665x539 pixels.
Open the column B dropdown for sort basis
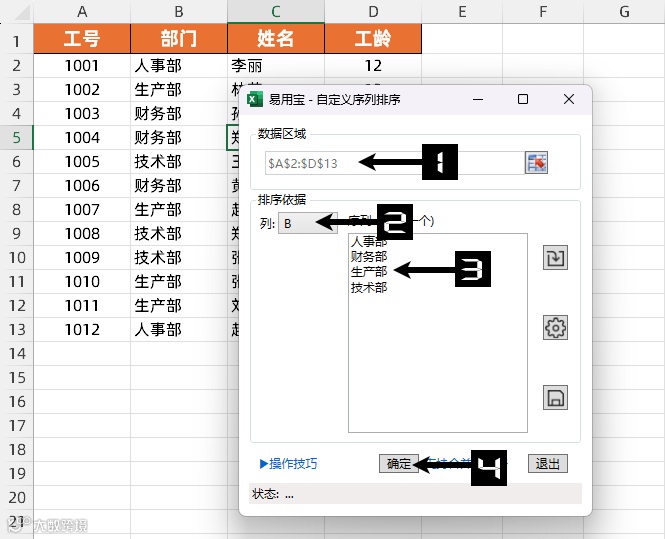(x=307, y=223)
